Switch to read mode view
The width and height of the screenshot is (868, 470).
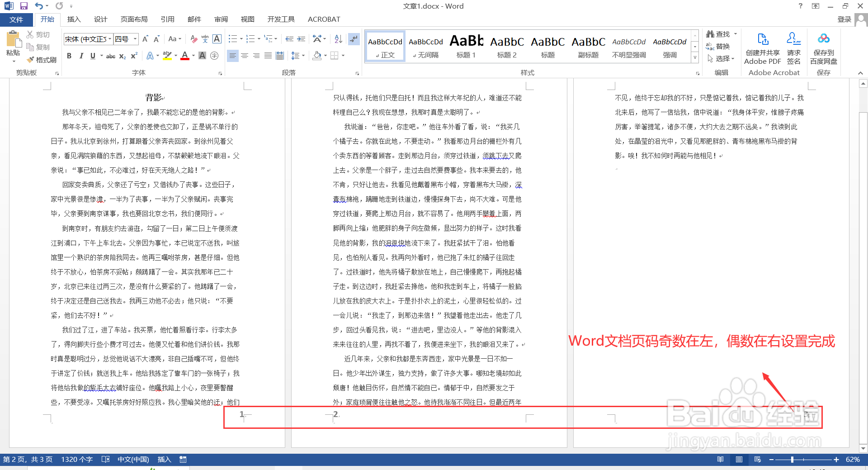click(x=721, y=460)
